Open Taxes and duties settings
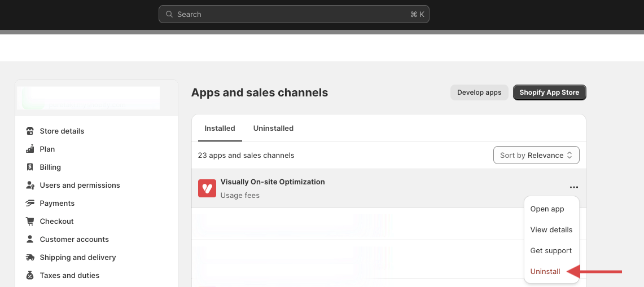The width and height of the screenshot is (644, 287). [69, 276]
